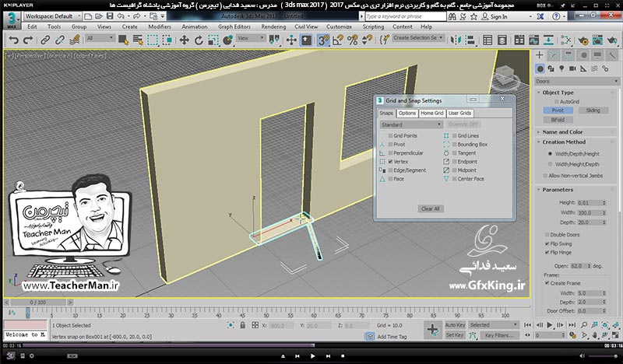Enable Endpoint snap checkbox
Viewport: 623px width, 364px height.
pos(455,162)
